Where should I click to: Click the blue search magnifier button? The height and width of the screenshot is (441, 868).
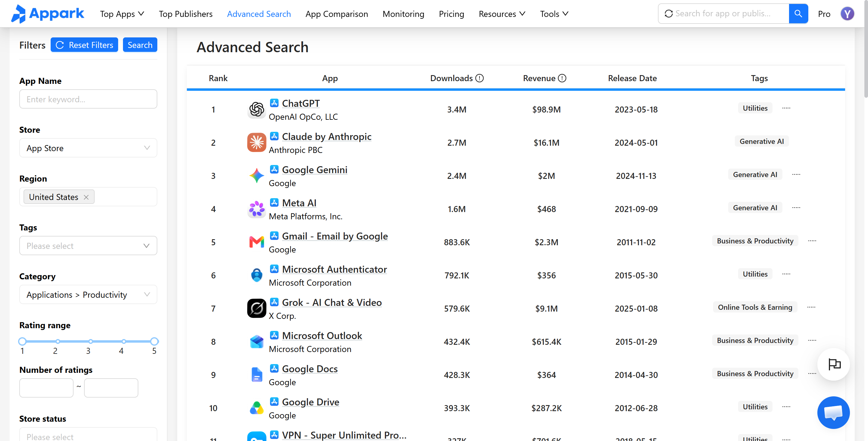(798, 14)
